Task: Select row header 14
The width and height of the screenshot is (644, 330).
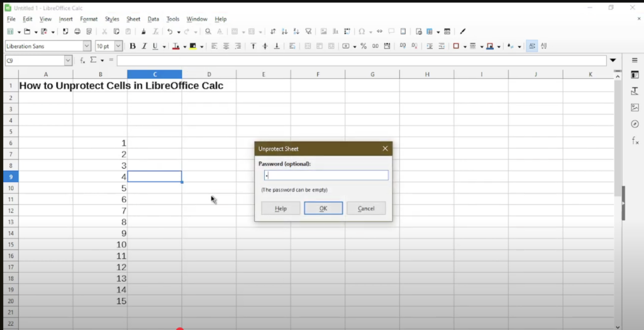Action: click(11, 233)
